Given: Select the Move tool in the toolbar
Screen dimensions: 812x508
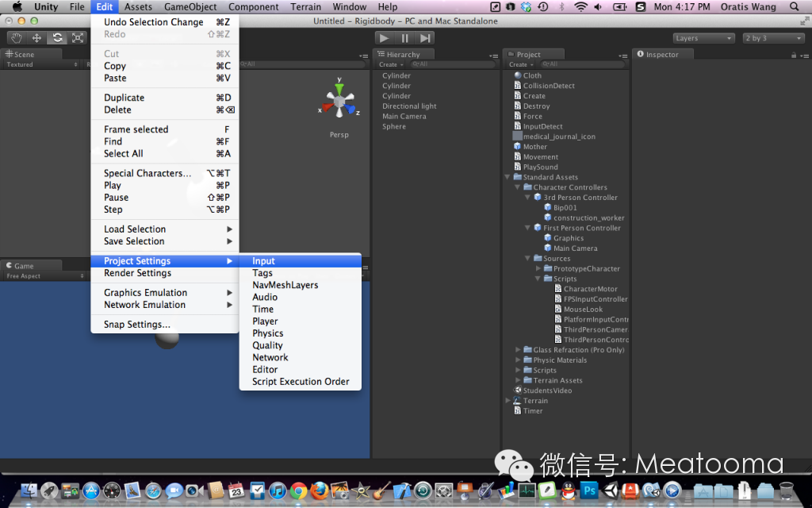Looking at the screenshot, I should click(x=36, y=38).
